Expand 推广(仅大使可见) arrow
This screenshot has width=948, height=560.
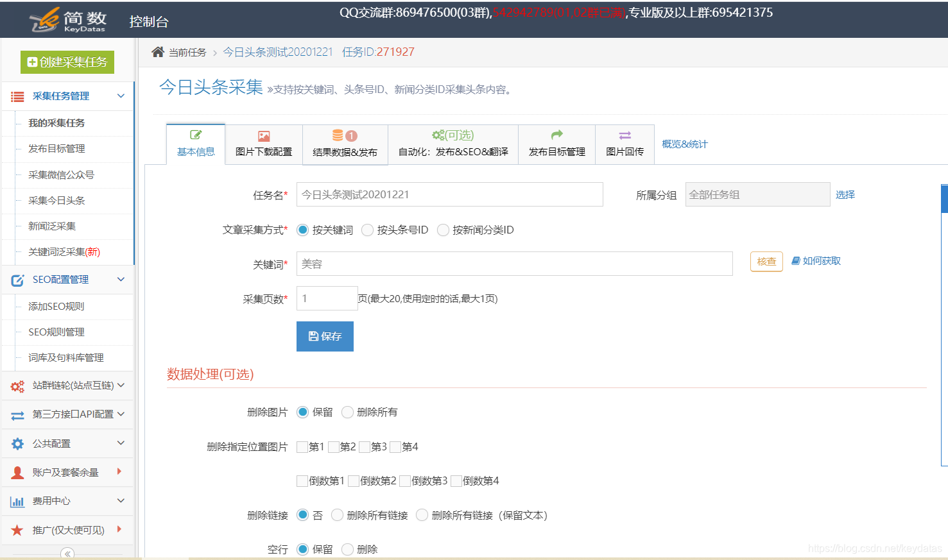click(119, 529)
